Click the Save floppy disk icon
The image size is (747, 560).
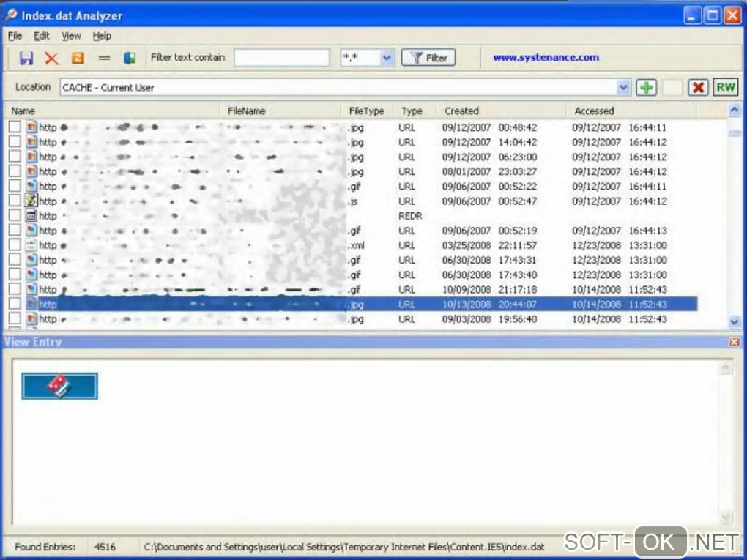(26, 58)
